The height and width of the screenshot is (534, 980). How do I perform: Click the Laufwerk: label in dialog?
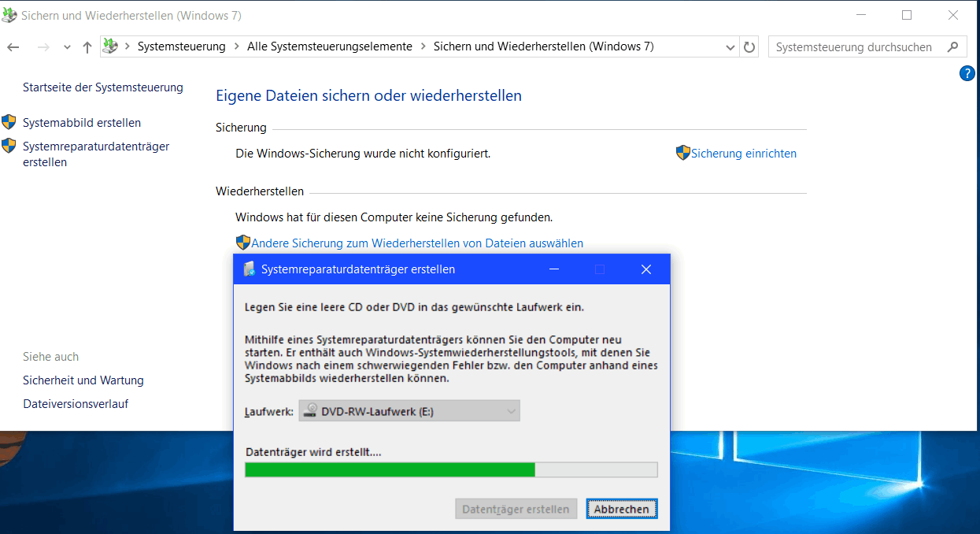click(x=268, y=411)
